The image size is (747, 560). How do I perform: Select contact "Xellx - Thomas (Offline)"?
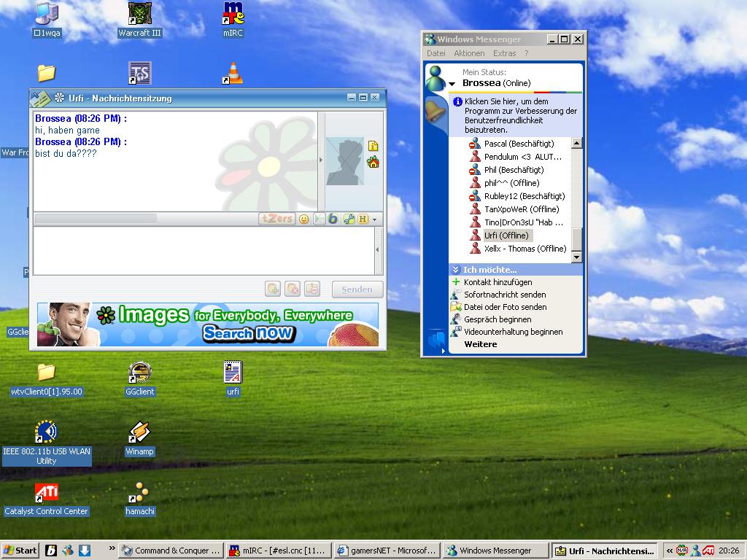(525, 248)
